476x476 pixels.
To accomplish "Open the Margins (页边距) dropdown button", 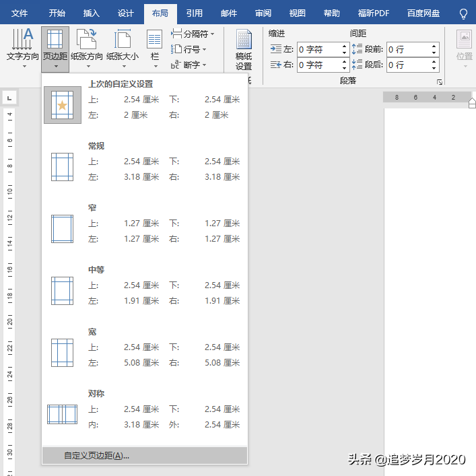I will click(x=55, y=48).
